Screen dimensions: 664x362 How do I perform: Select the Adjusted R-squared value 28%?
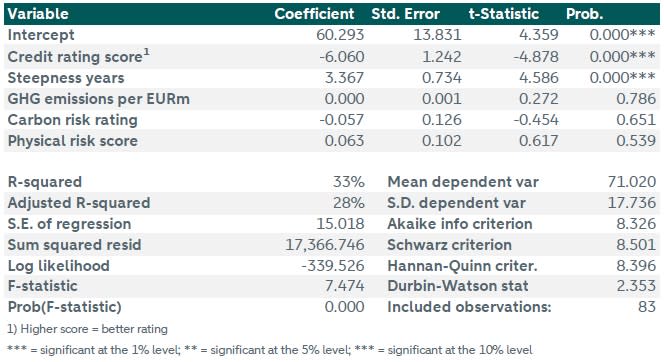(349, 203)
